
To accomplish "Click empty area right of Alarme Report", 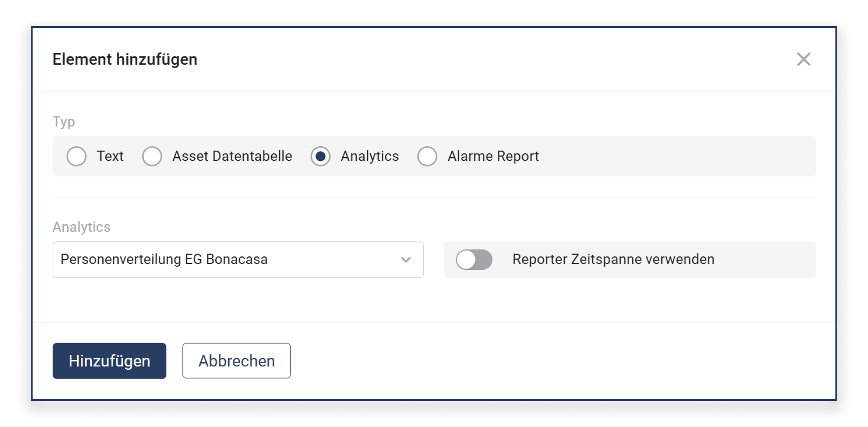I will click(x=675, y=156).
